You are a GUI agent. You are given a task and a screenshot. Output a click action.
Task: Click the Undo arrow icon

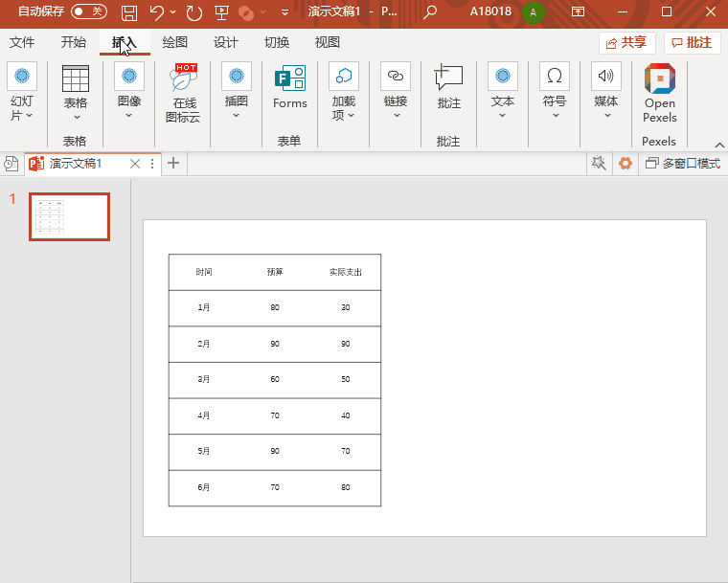click(157, 12)
